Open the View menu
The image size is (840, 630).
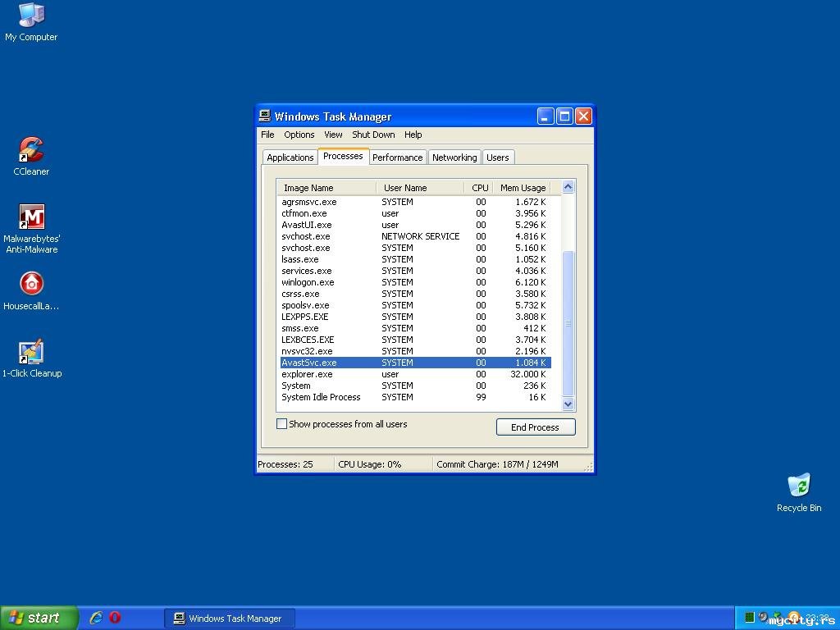coord(333,135)
